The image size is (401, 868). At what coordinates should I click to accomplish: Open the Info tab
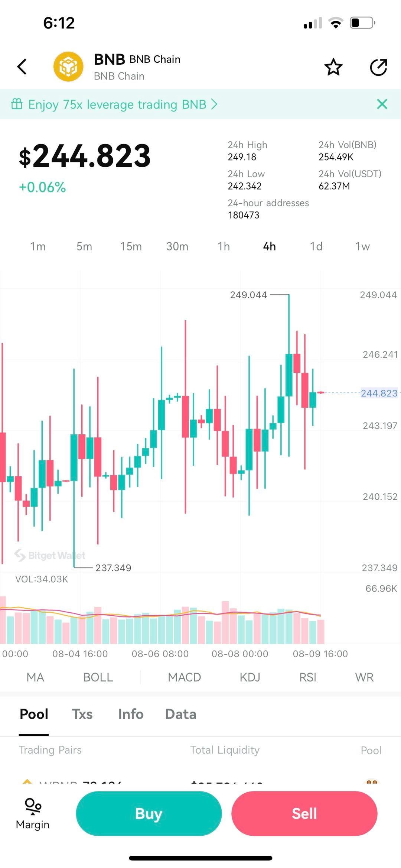(130, 714)
